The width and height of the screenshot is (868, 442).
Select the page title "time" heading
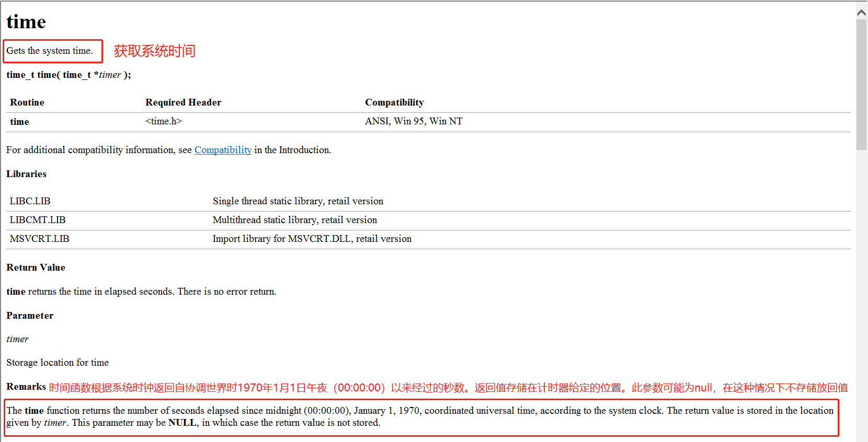pyautogui.click(x=26, y=22)
